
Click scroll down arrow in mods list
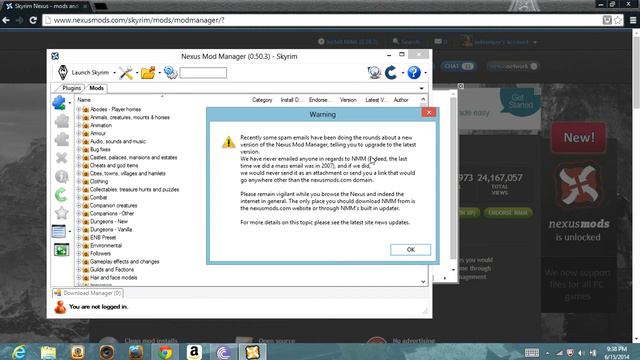coord(423,282)
